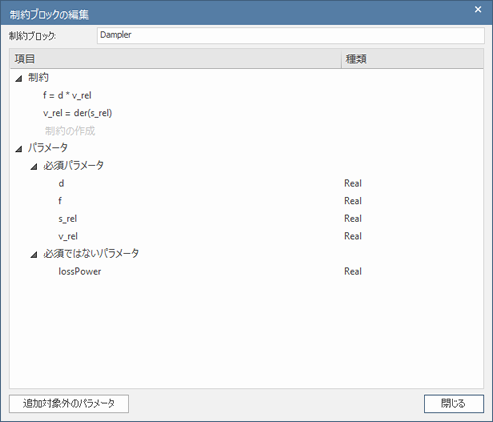
Task: Collapse the 必須パラメータ group
Action: point(34,166)
